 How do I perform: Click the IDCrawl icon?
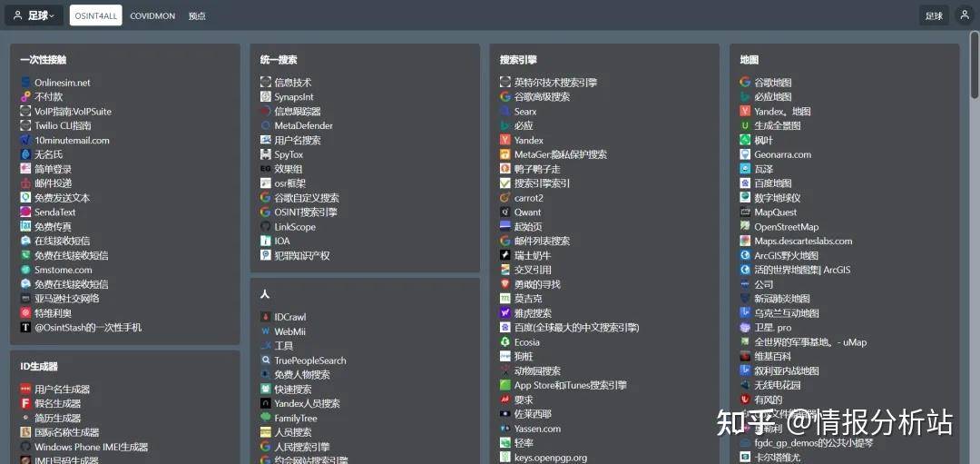point(265,317)
